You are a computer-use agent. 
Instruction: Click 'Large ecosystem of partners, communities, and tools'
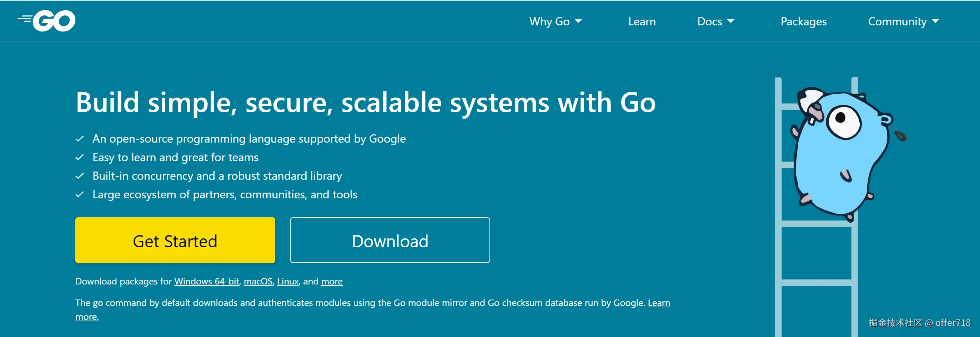click(x=225, y=194)
